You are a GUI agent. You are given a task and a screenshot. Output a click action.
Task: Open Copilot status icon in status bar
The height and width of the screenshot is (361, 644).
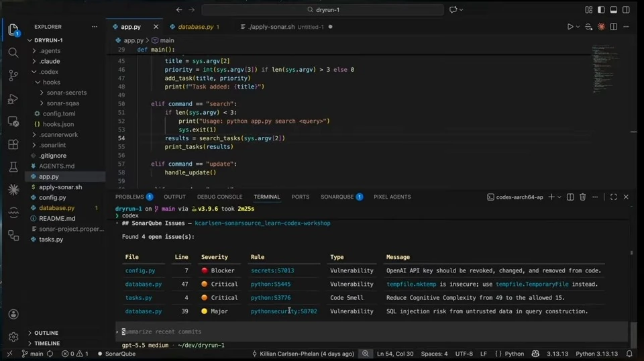coord(535,354)
